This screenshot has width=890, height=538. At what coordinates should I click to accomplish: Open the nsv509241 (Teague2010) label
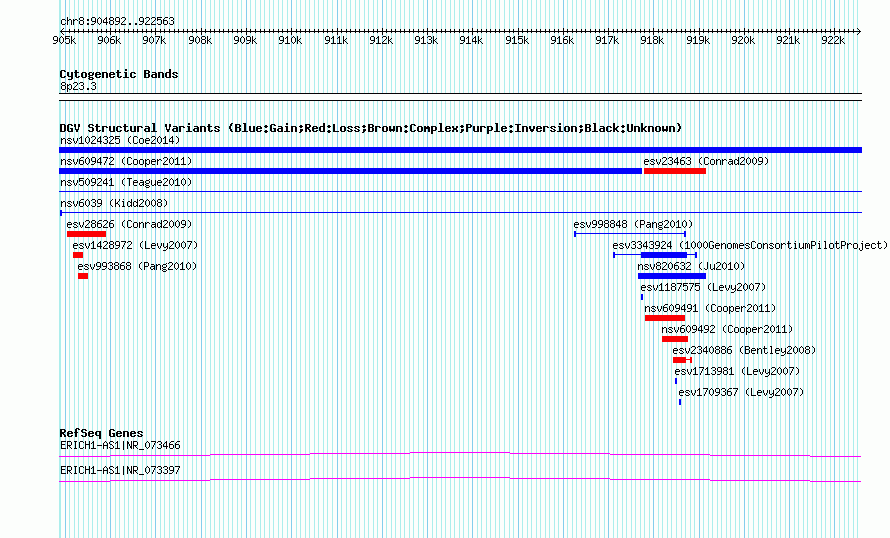pyautogui.click(x=126, y=182)
